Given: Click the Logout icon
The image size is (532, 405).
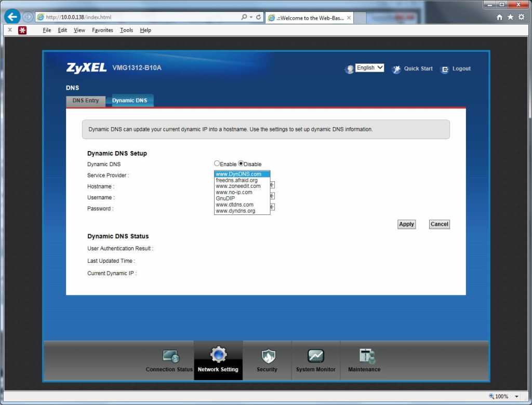Looking at the screenshot, I should [x=445, y=69].
